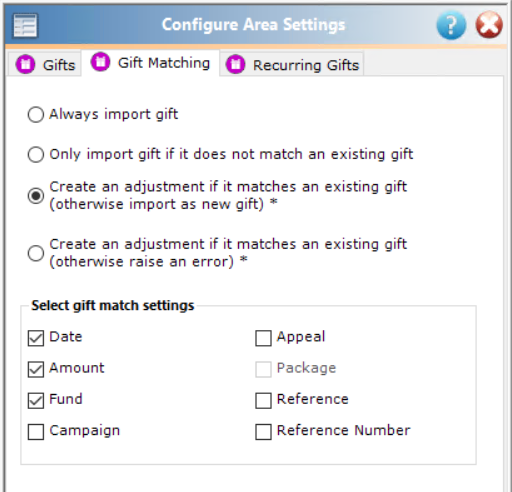Screen dimensions: 512x492
Task: Choose Only import gift if not matching
Action: point(36,154)
